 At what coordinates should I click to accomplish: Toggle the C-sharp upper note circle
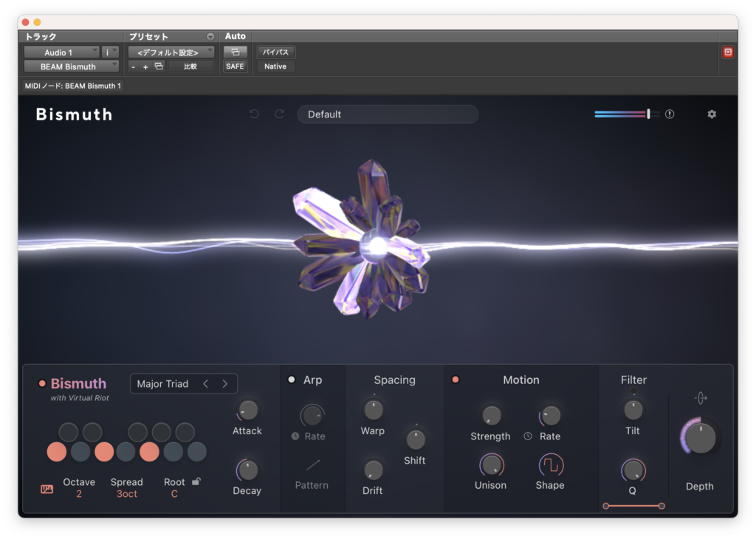69,432
